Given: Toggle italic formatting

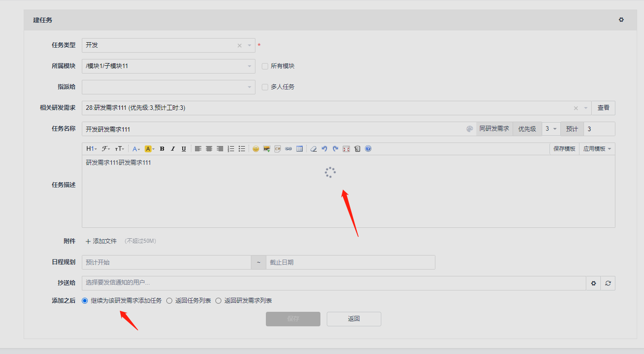Looking at the screenshot, I should click(173, 149).
